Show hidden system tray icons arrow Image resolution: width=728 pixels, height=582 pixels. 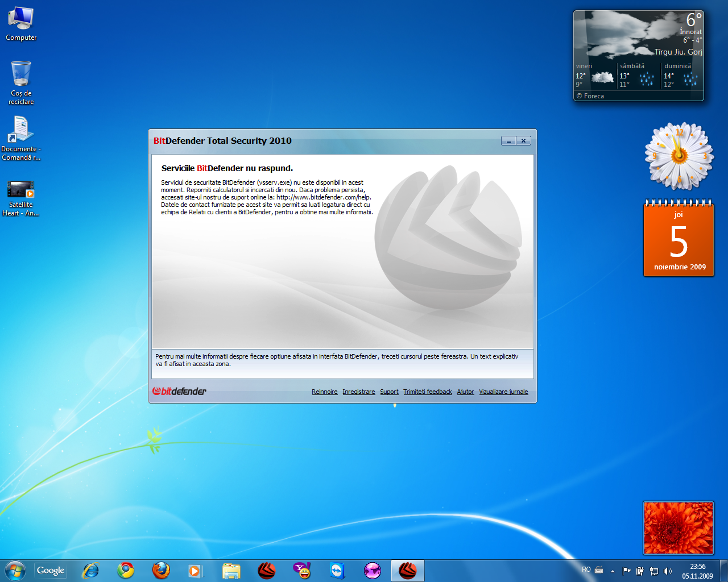(613, 571)
